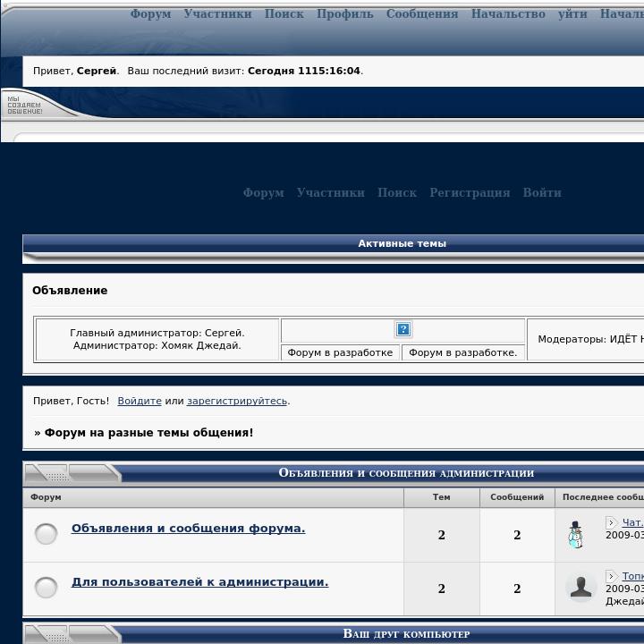644x644 pixels.
Task: Open Участники in the lower dark navigation
Action: (331, 192)
